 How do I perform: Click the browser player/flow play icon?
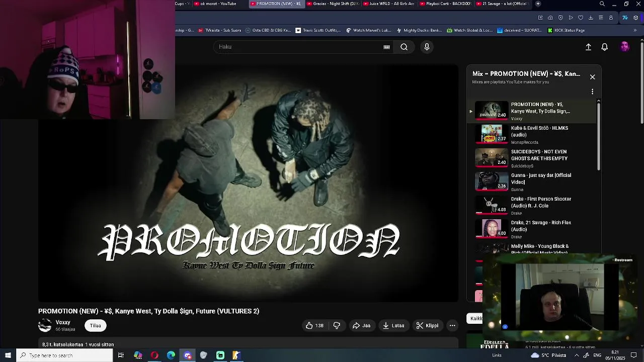click(571, 18)
